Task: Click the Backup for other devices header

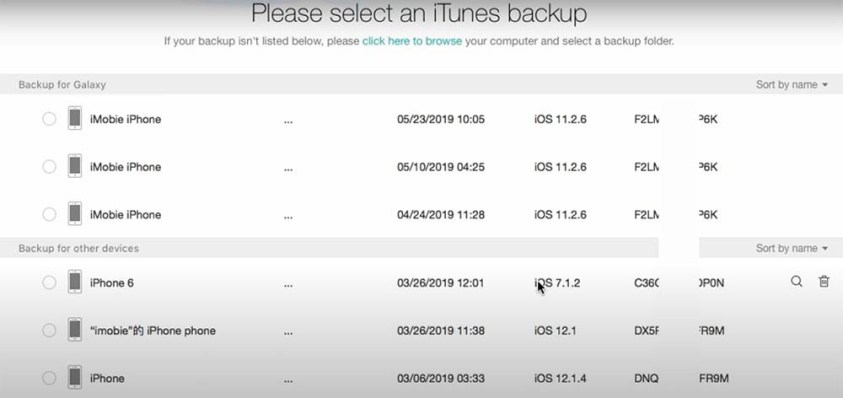Action: tap(78, 248)
